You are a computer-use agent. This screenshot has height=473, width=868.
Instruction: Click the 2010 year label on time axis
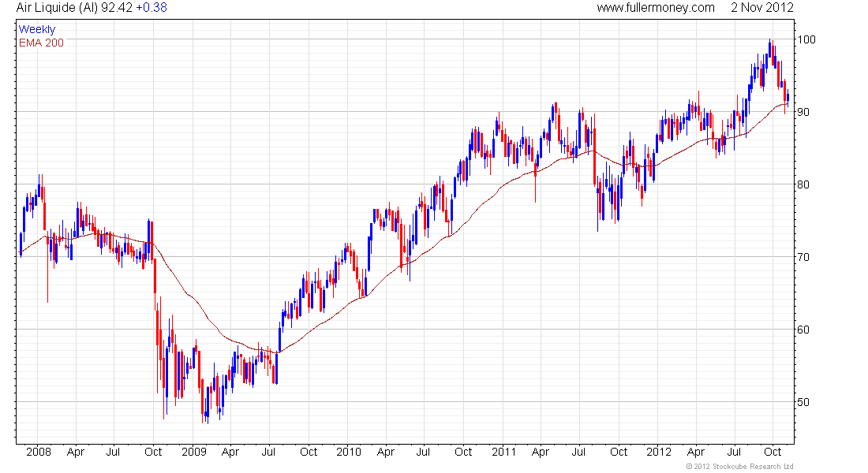pos(349,452)
